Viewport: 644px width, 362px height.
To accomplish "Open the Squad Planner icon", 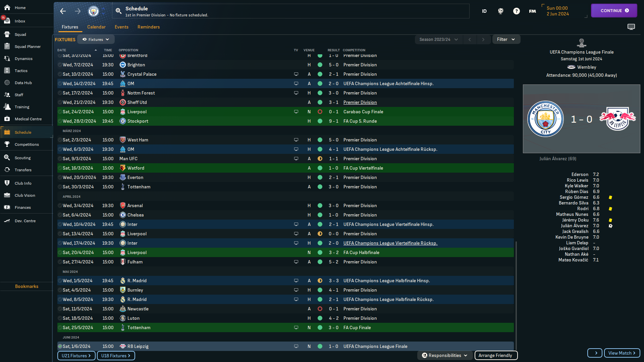I will [x=7, y=46].
